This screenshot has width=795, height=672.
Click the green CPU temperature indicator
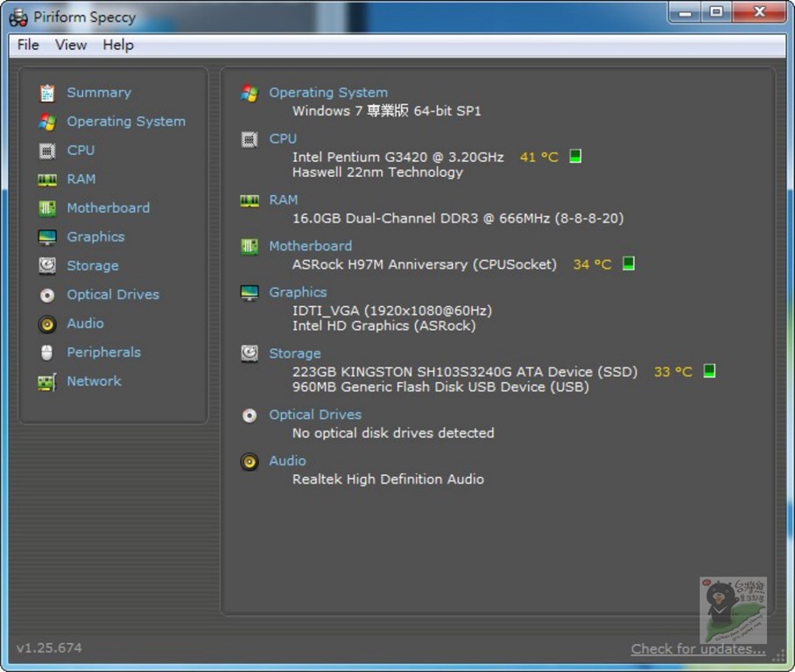(x=575, y=157)
